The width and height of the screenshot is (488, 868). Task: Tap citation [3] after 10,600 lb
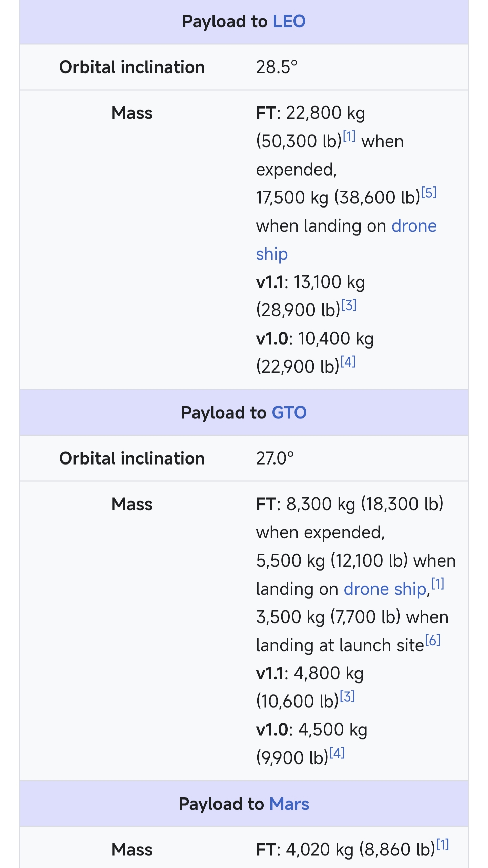point(347,696)
